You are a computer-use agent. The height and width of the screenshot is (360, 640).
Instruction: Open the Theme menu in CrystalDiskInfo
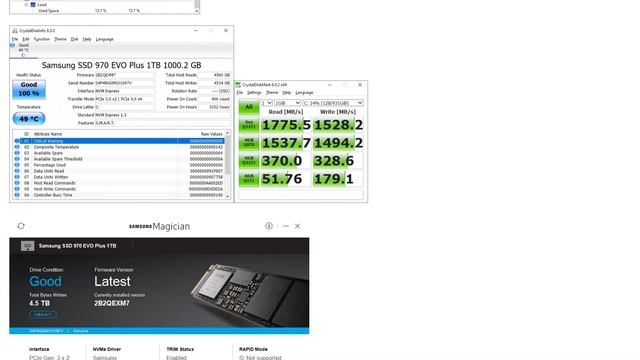[x=60, y=39]
